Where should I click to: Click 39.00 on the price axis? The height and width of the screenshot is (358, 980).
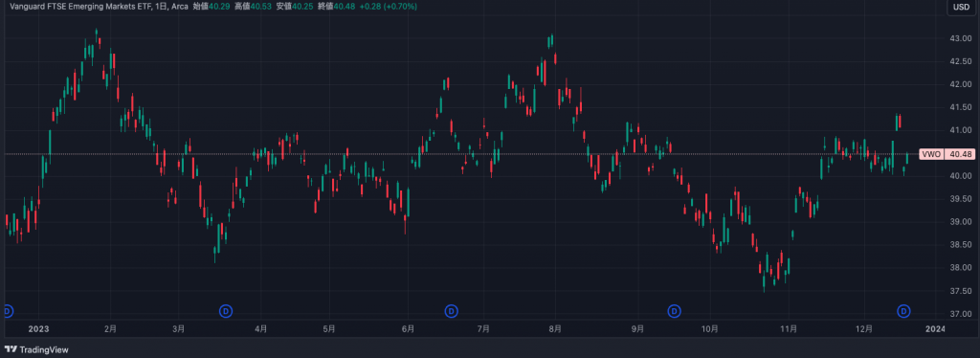pyautogui.click(x=960, y=222)
